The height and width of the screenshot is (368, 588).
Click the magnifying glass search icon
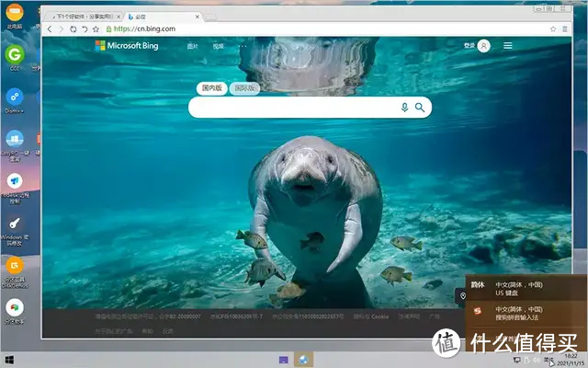coord(420,108)
